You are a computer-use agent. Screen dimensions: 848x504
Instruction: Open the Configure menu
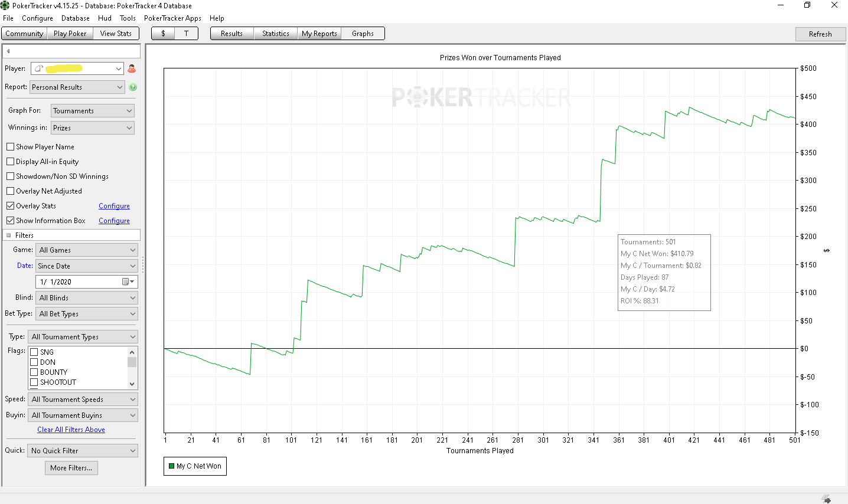tap(37, 18)
